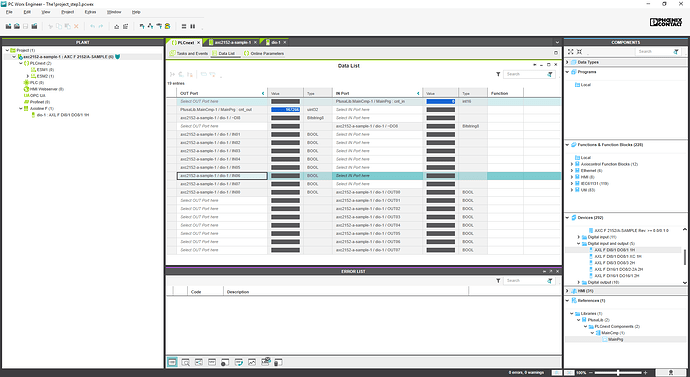Screen dimensions: 690x377
Task: Adjust the zoom slider in status bar
Action: 618,373
